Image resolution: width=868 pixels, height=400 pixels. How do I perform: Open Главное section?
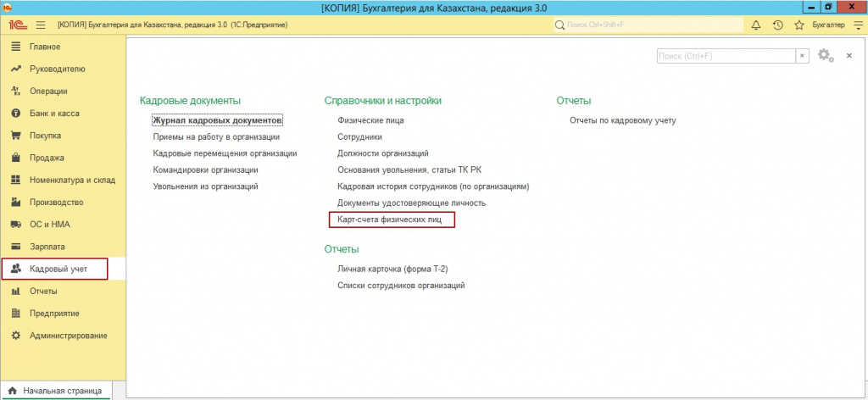(x=63, y=47)
